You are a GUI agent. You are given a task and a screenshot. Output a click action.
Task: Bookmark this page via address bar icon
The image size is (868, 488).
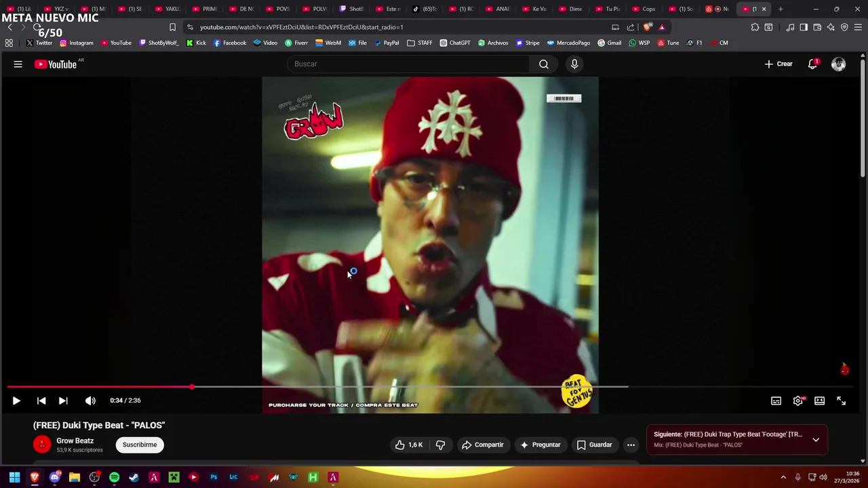coord(172,27)
